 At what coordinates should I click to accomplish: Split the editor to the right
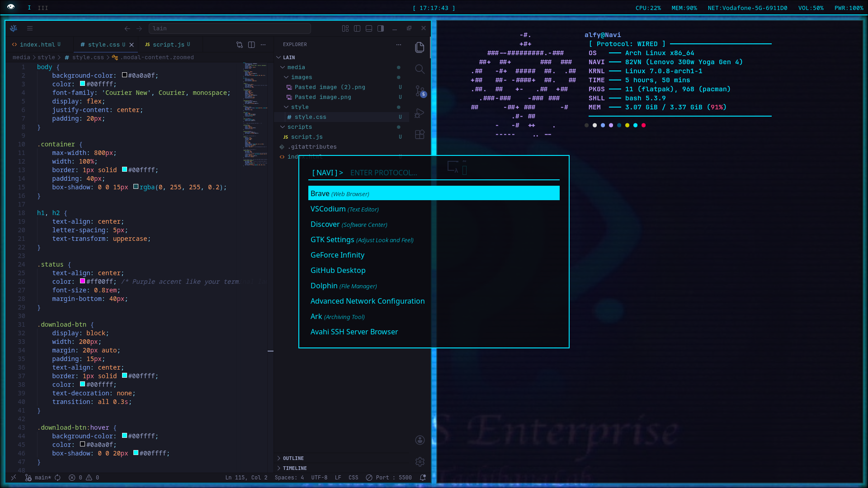point(251,45)
